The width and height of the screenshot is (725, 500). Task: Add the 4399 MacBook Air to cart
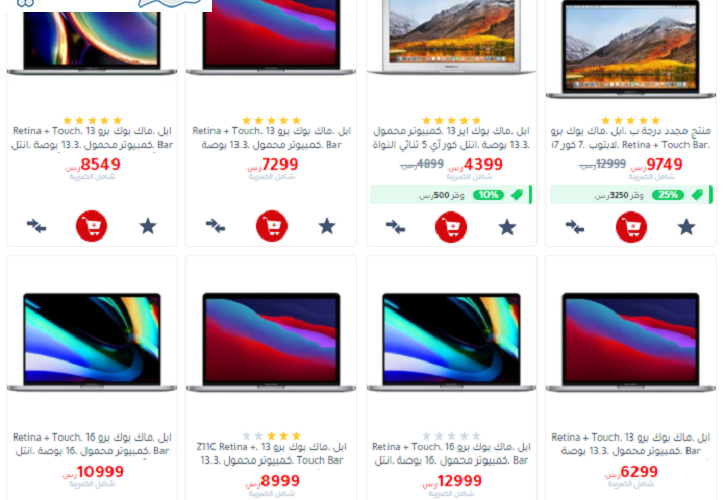coord(451,227)
